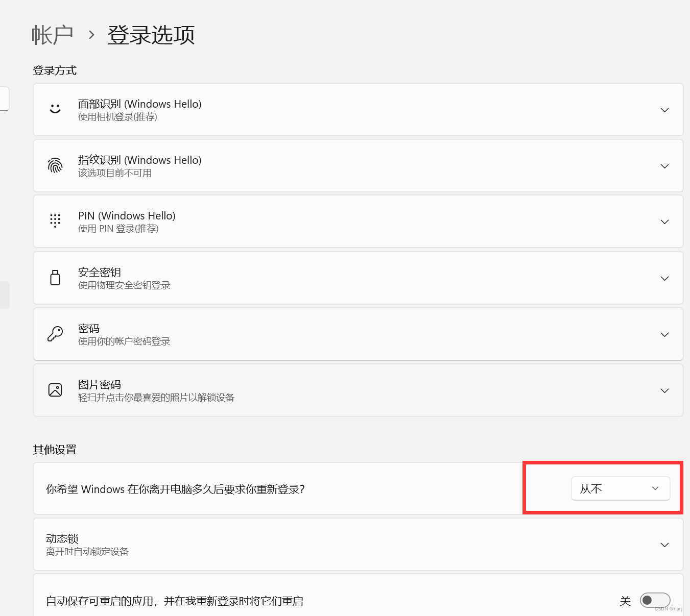Click the 安全密钥 title text
Image resolution: width=690 pixels, height=616 pixels.
(x=100, y=272)
